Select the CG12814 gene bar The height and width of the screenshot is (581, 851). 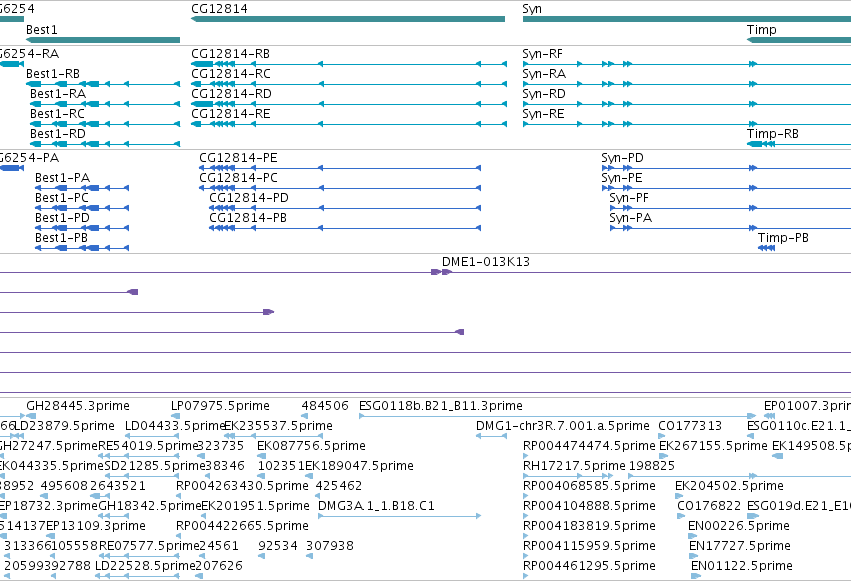tap(348, 19)
